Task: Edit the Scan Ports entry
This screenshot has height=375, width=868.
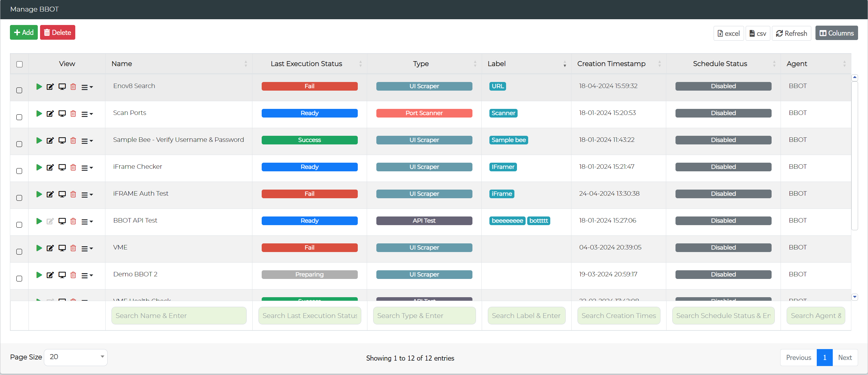Action: click(x=50, y=114)
